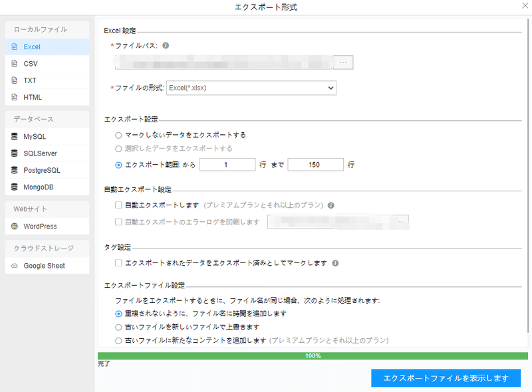Viewport: 532px width, 392px height.
Task: Click the Google Sheet cloud icon
Action: (x=15, y=266)
